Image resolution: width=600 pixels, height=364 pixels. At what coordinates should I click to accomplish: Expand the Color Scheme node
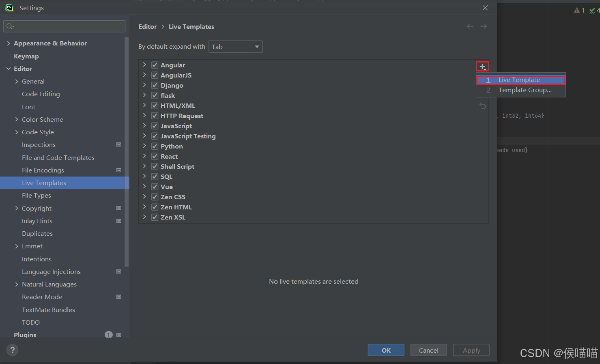coord(17,119)
